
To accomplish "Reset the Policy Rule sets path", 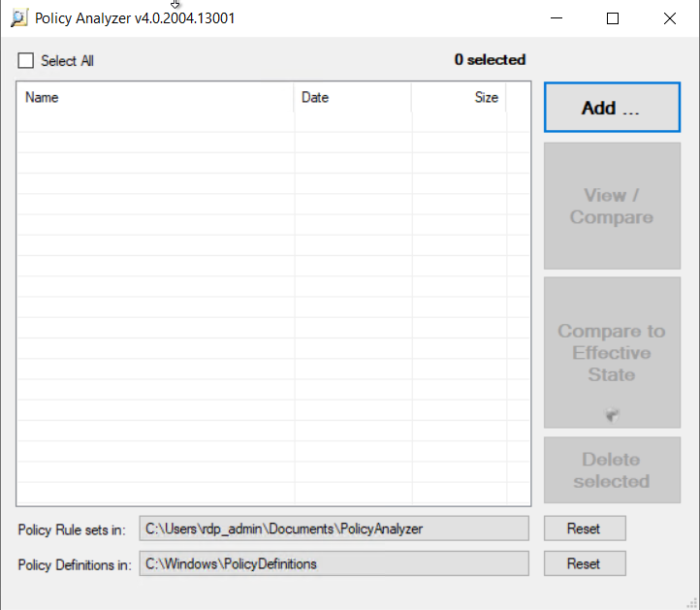I will point(585,529).
